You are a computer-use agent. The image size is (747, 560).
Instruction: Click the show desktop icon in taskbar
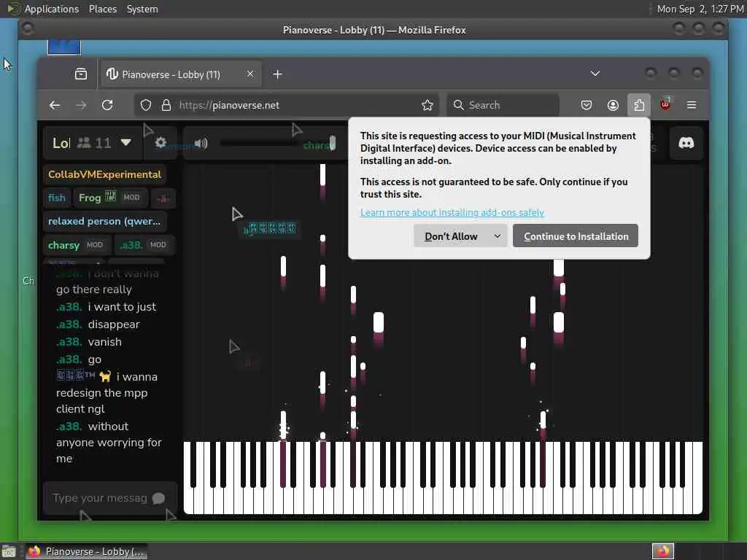(8, 552)
